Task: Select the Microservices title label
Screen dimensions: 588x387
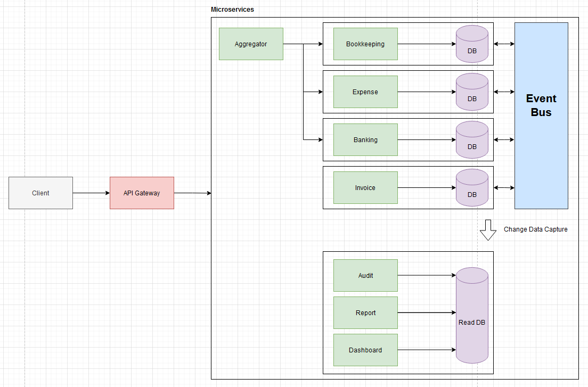Action: (x=232, y=10)
